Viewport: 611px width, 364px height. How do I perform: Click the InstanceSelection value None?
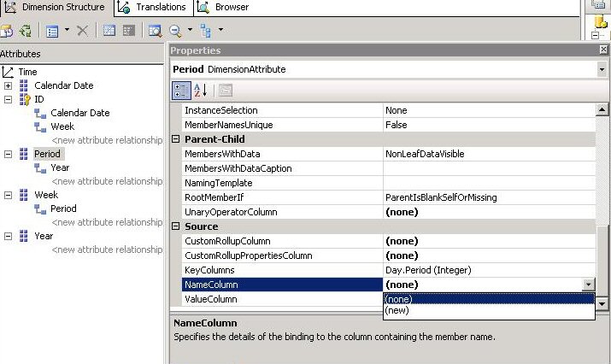coord(489,111)
